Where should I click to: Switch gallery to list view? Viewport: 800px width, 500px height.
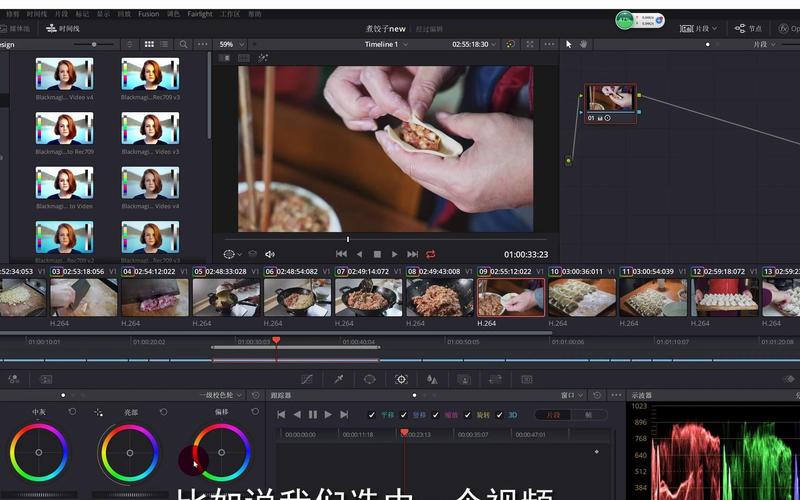tap(164, 44)
